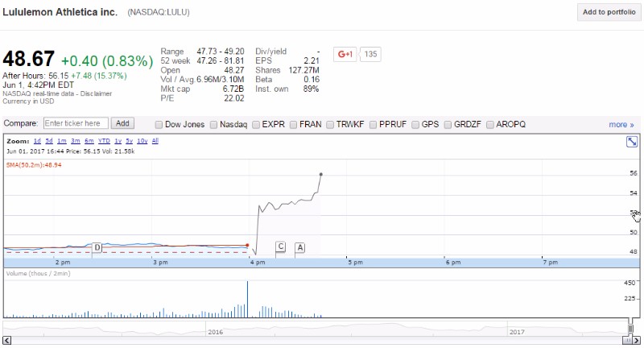This screenshot has height=348, width=644.
Task: Set chart zoom to 3m
Action: pyautogui.click(x=75, y=141)
